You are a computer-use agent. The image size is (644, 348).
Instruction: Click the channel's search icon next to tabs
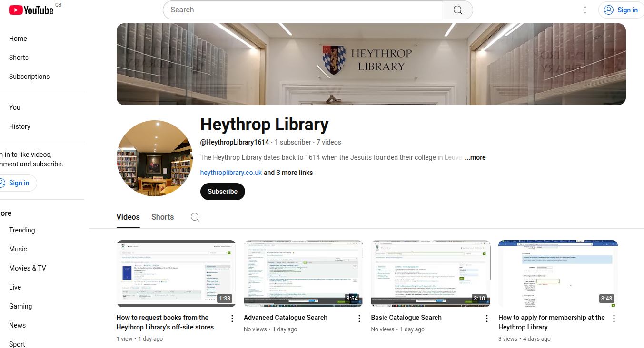point(195,217)
